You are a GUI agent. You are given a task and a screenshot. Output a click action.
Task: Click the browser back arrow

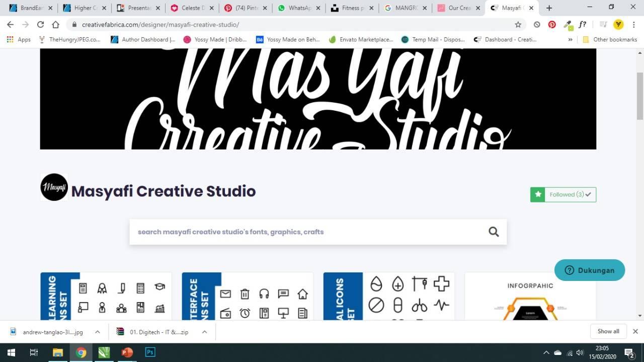tap(10, 24)
